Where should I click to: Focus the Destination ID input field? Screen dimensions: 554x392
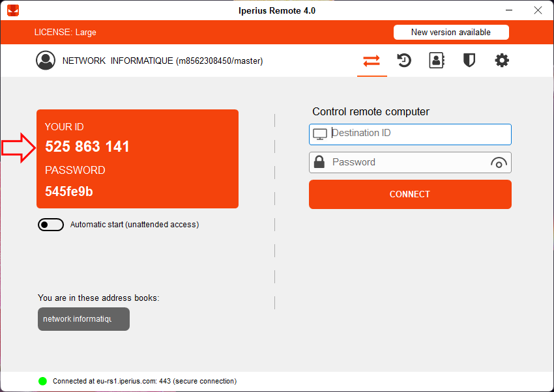click(x=410, y=134)
